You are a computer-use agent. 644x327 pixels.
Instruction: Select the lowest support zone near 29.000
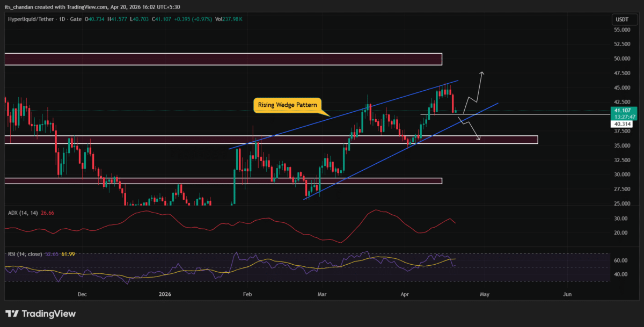223,181
